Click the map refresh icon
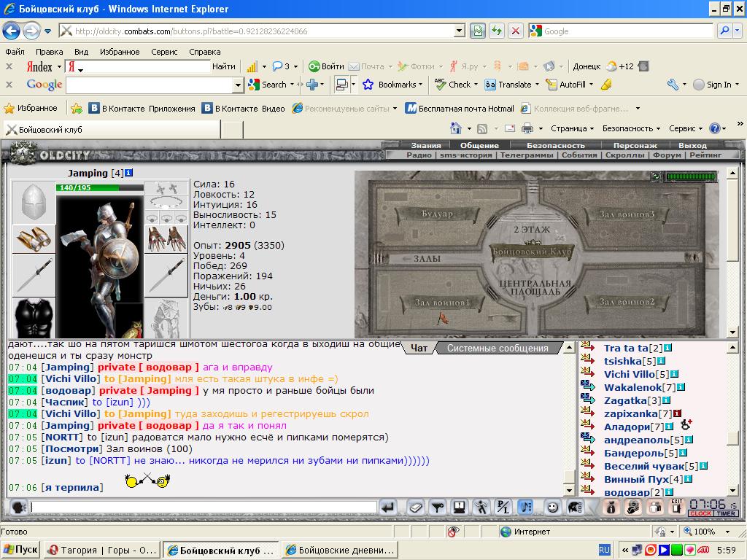Image resolution: width=747 pixels, height=560 pixels. 656,176
